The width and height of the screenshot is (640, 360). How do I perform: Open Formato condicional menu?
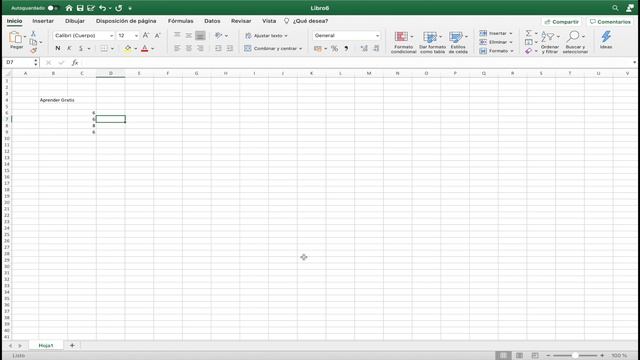[x=404, y=42]
